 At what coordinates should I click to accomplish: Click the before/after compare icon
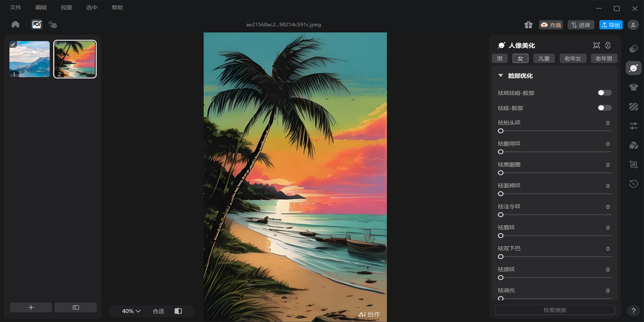pyautogui.click(x=178, y=311)
